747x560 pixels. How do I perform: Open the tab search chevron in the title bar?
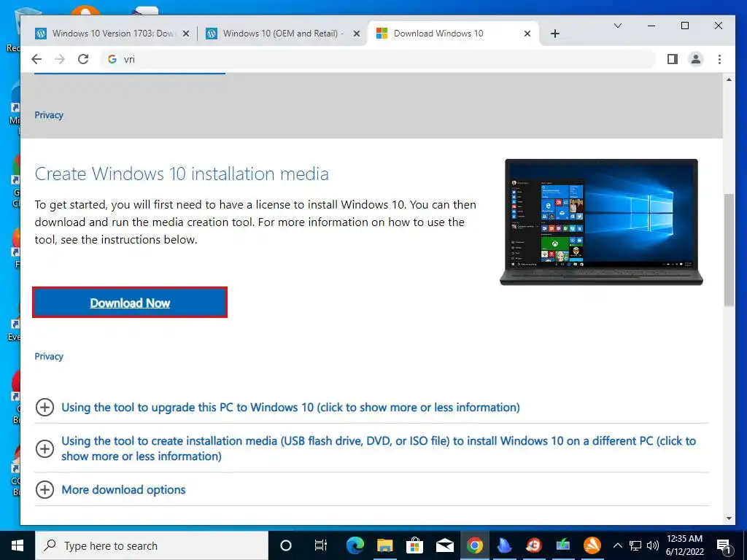click(x=618, y=26)
